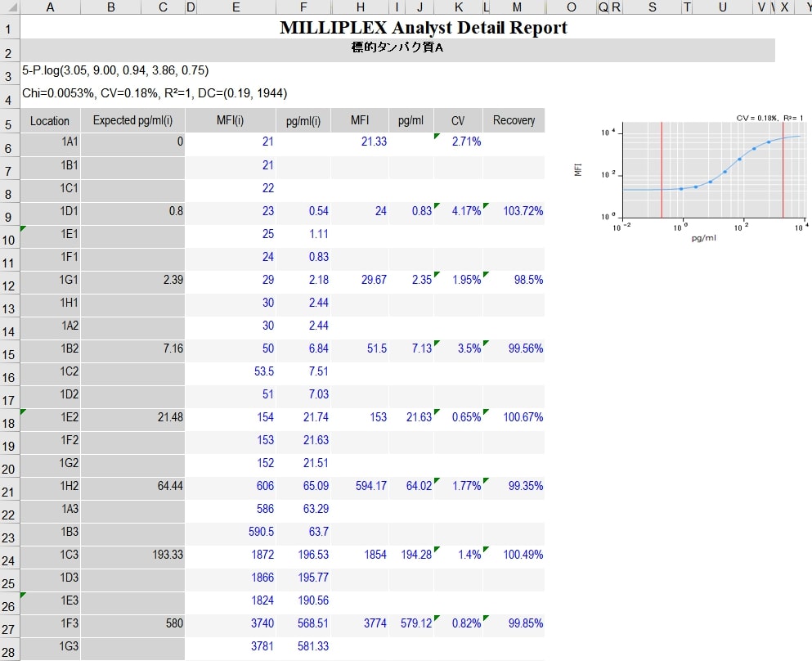Viewport: 812px width, 661px height.
Task: Select the Recovery cell showing 103.72%
Action: [x=514, y=211]
